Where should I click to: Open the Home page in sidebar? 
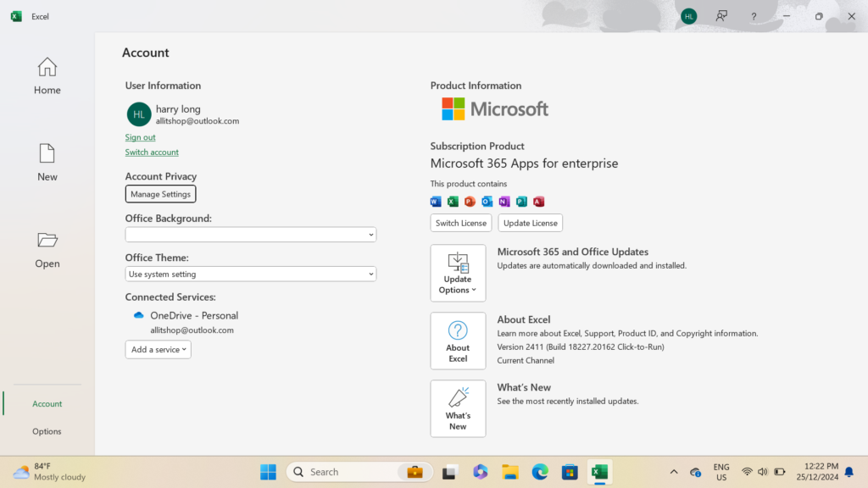[x=47, y=75]
